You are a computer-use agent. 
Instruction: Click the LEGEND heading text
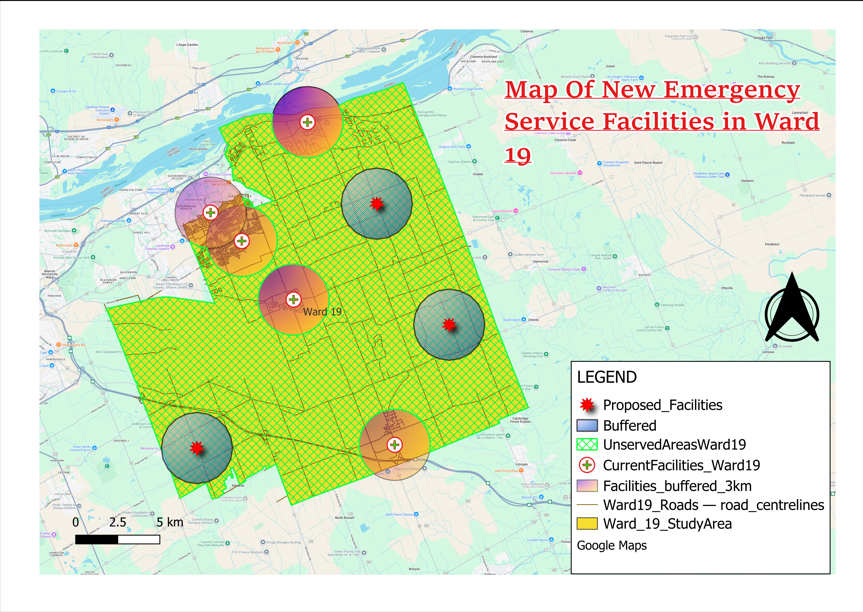(x=606, y=377)
